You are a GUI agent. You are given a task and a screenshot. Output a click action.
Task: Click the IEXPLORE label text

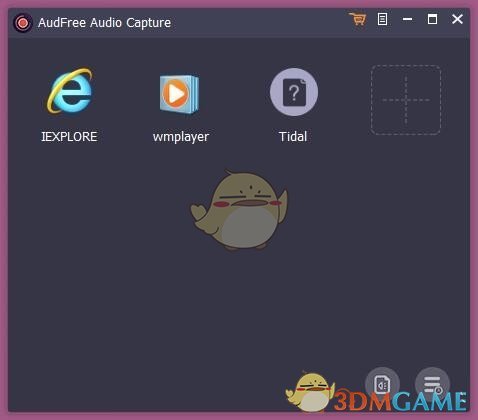pos(69,137)
